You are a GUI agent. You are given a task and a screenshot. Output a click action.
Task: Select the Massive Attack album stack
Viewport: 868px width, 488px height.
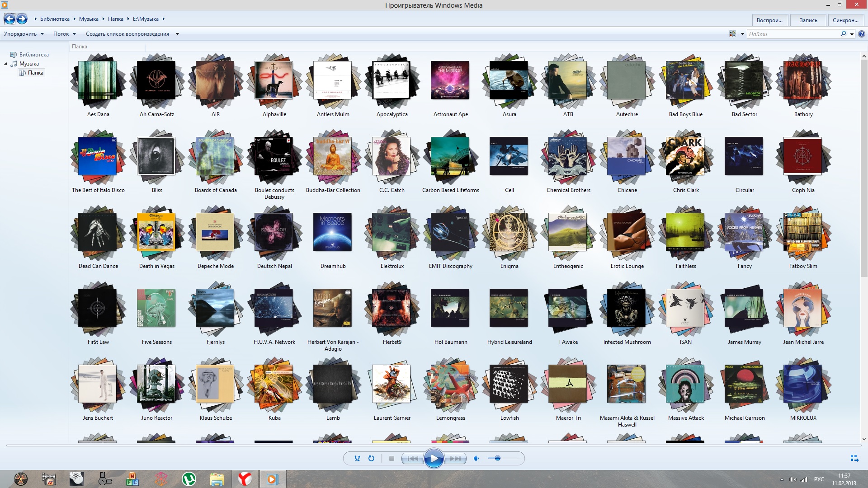pos(686,384)
